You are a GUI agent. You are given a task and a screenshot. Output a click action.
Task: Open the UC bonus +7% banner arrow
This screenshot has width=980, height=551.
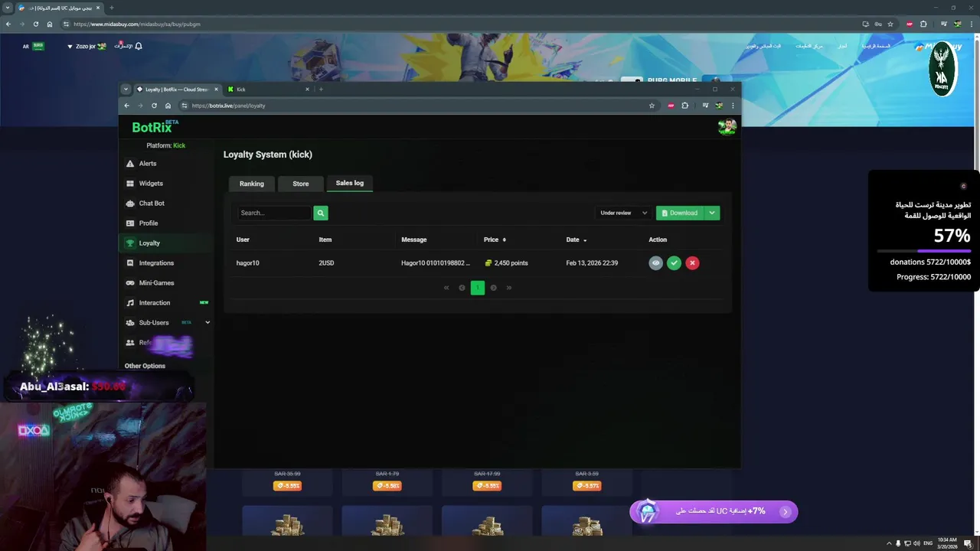coord(785,512)
